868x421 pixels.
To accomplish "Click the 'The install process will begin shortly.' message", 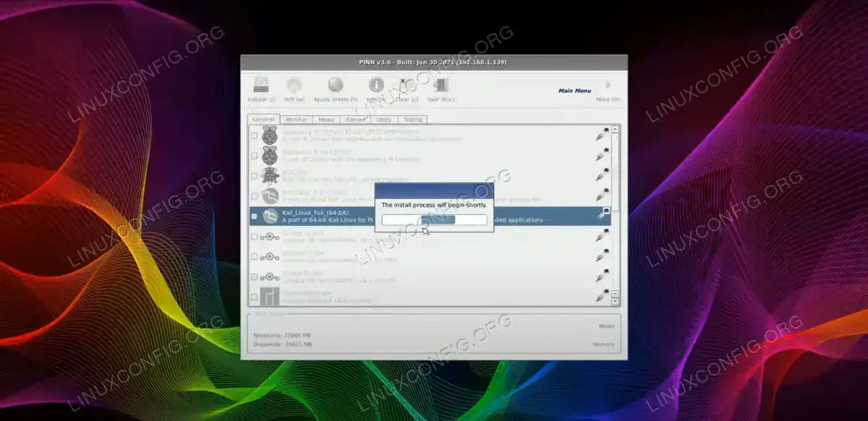I will pos(434,205).
